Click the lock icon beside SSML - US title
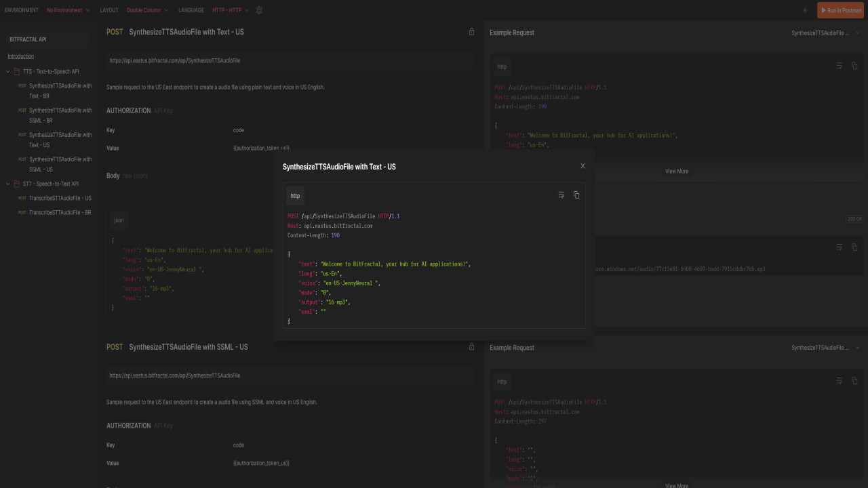Image resolution: width=868 pixels, height=488 pixels. [471, 347]
